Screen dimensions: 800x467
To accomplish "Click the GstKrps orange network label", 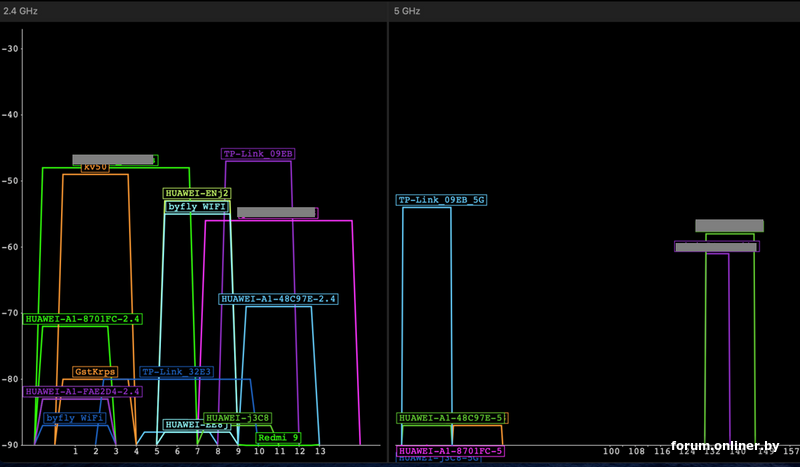I will [95, 372].
